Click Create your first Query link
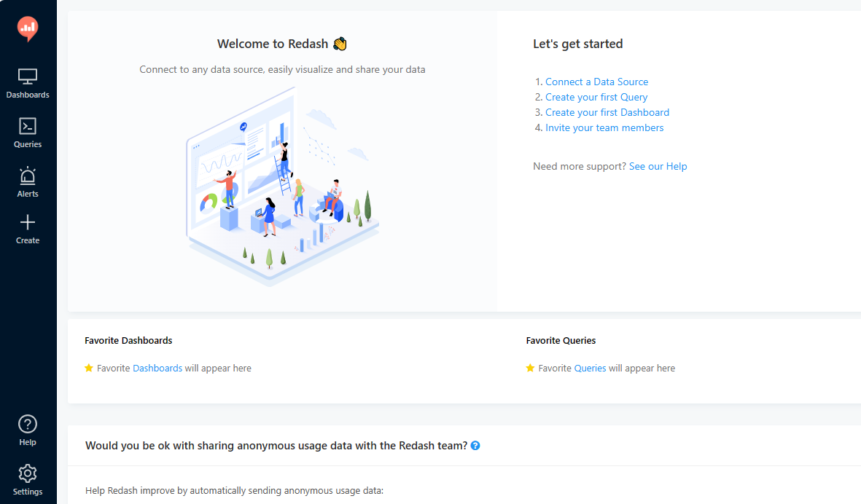The image size is (861, 504). pos(596,97)
